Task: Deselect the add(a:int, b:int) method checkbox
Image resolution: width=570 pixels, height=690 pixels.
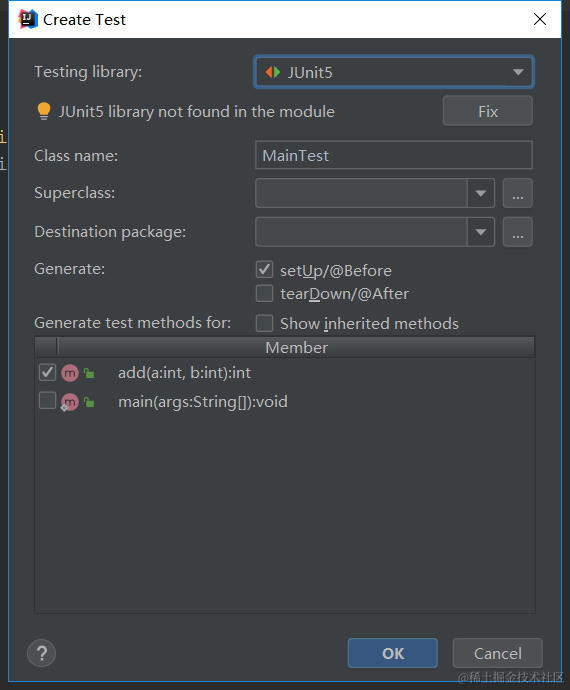Action: (47, 372)
